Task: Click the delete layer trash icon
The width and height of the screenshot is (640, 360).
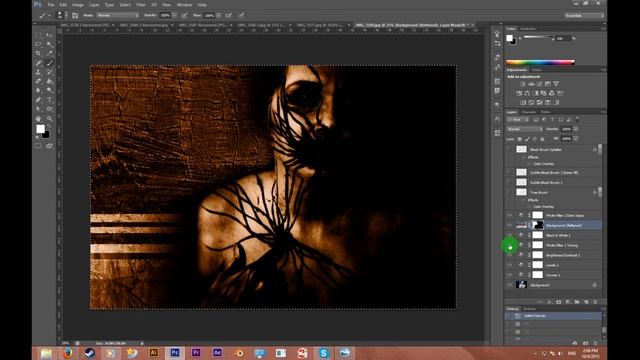Action: click(x=595, y=302)
